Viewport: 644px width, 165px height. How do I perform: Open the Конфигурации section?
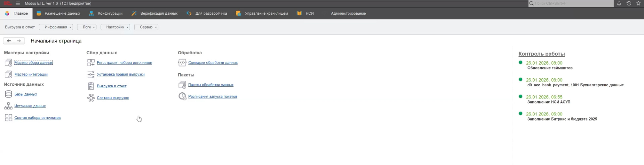click(x=106, y=13)
